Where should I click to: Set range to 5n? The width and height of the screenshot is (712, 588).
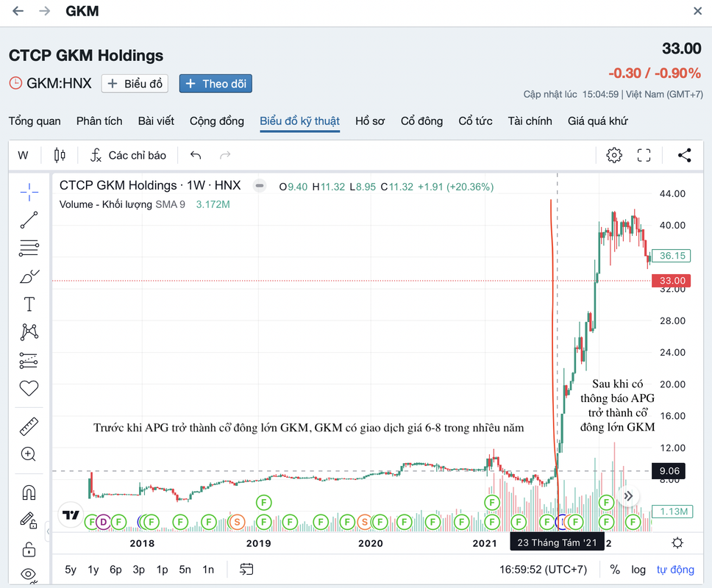pyautogui.click(x=185, y=570)
